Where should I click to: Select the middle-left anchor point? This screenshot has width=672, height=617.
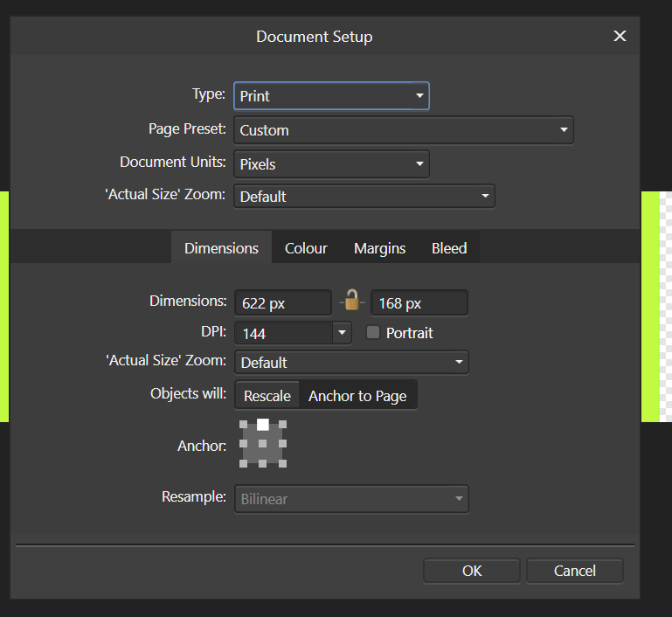[243, 444]
